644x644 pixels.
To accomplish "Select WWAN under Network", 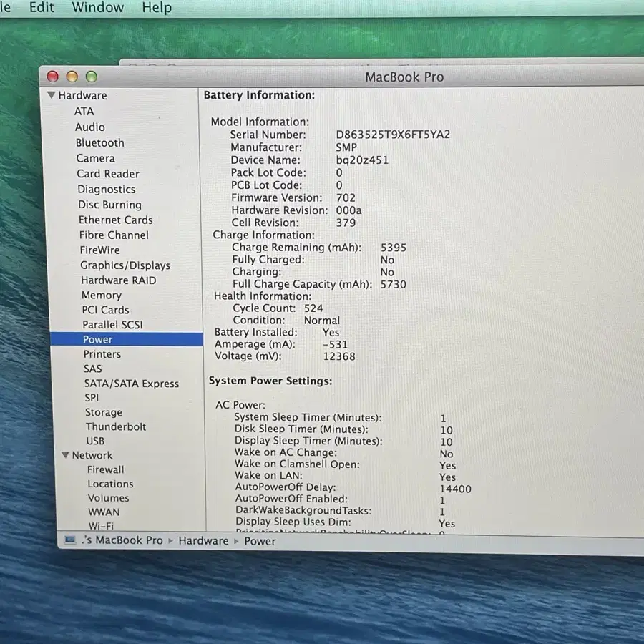I will pyautogui.click(x=104, y=512).
